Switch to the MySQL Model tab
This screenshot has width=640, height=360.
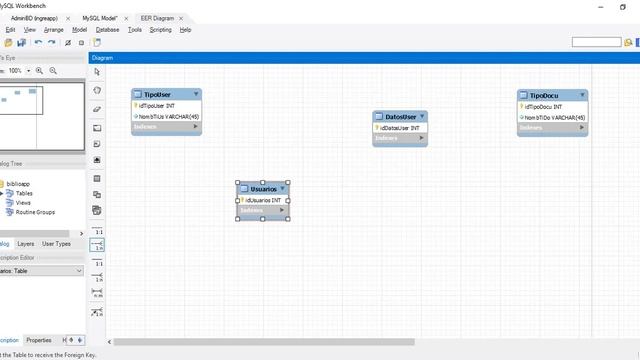[x=100, y=18]
